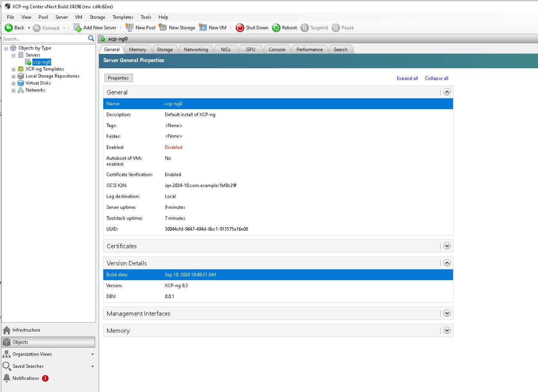Viewport: 538px width, 392px height.
Task: Expand the Networks tree node
Action: [14, 90]
